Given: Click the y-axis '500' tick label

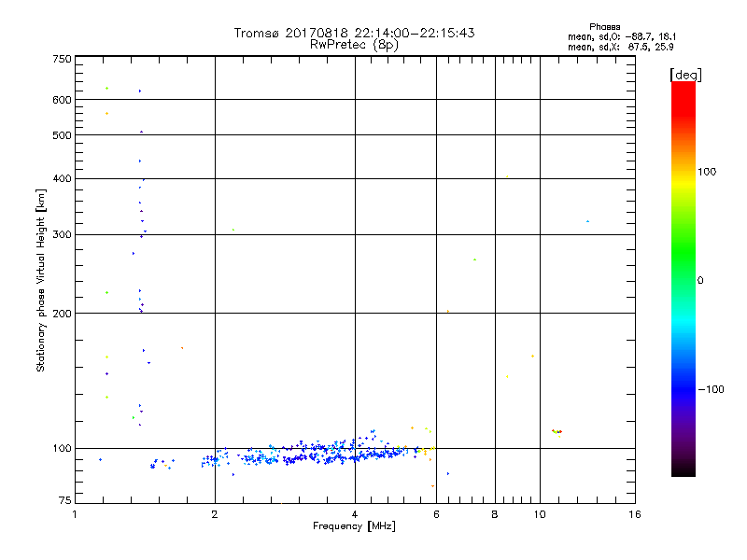Looking at the screenshot, I should (62, 135).
